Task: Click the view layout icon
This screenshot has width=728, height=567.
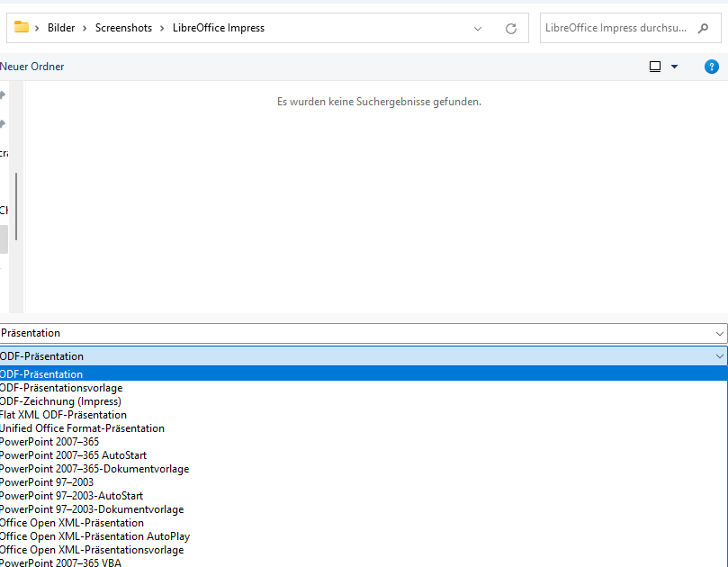Action: pyautogui.click(x=655, y=67)
